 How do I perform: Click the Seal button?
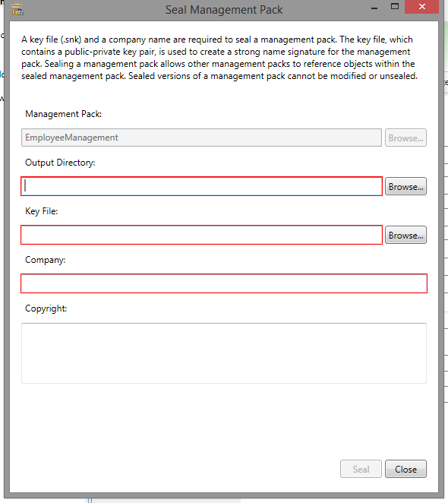[x=361, y=469]
